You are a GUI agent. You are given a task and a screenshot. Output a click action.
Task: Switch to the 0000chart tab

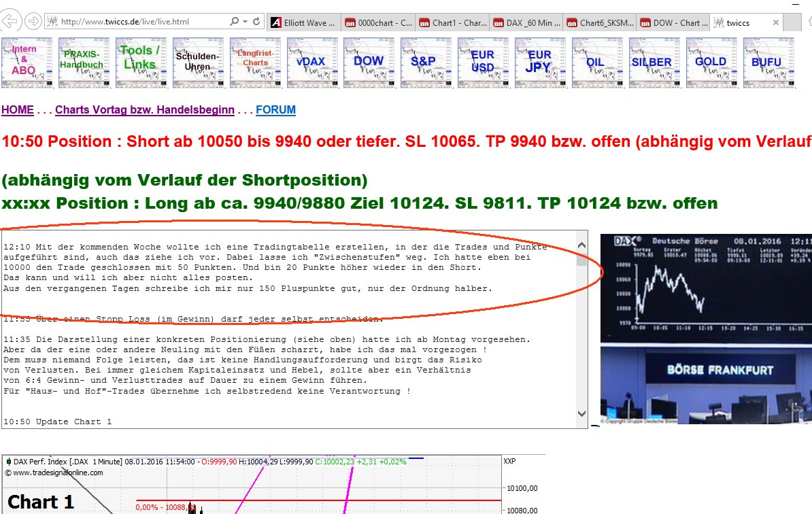[378, 22]
